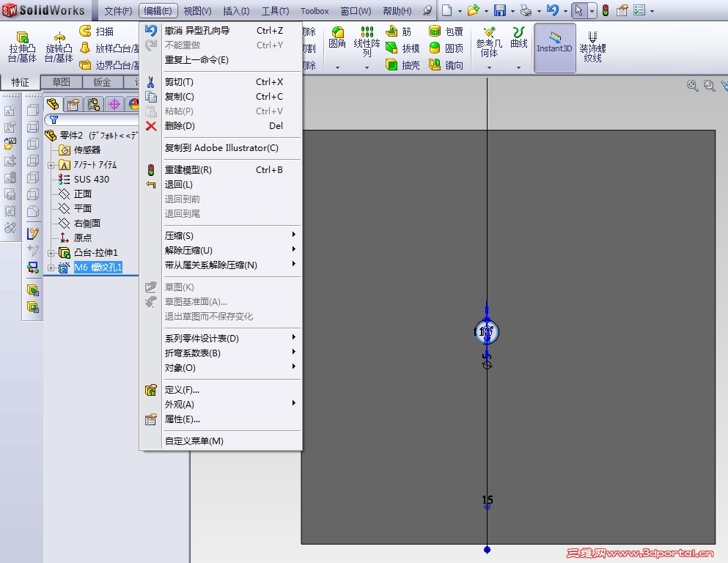Expand the アノテート アイテム annotations node

click(51, 165)
